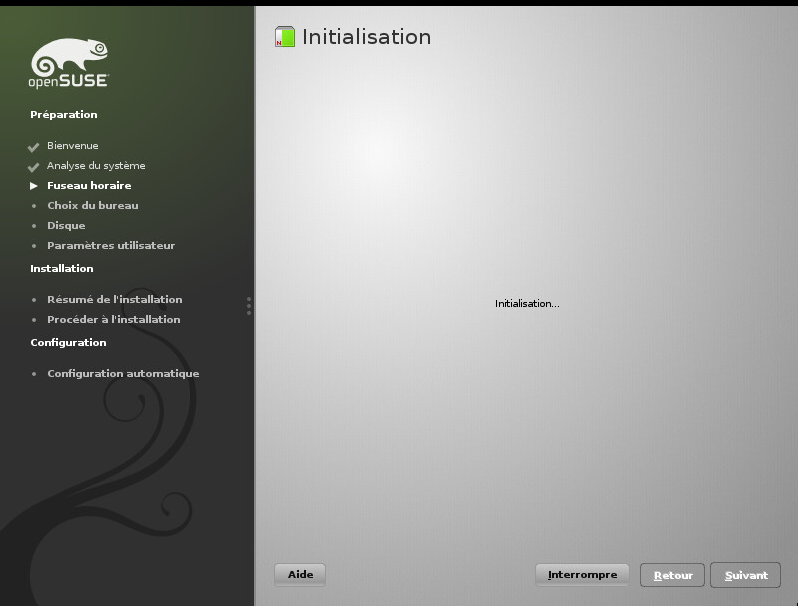798x606 pixels.
Task: Click the checkmark icon beside Bienvenue
Action: 34,147
